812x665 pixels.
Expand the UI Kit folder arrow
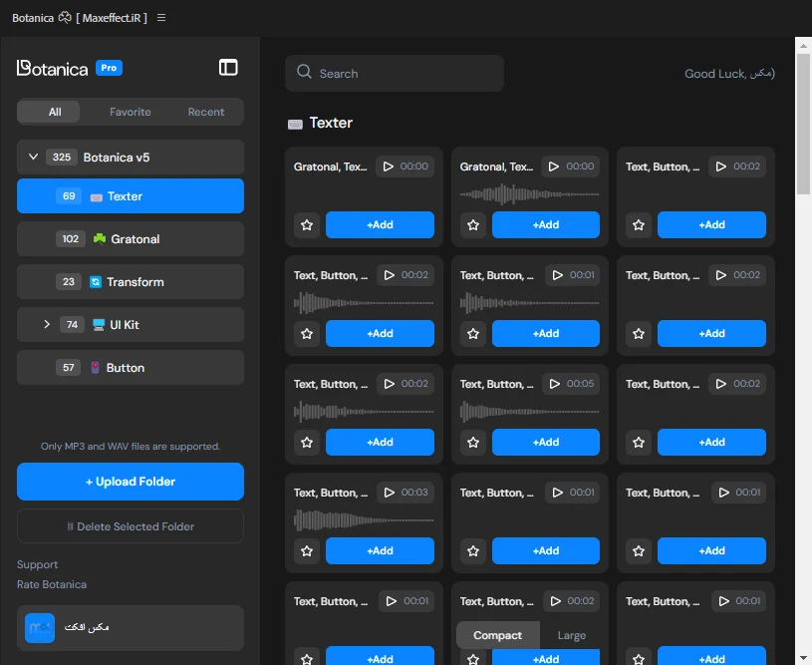pos(47,324)
